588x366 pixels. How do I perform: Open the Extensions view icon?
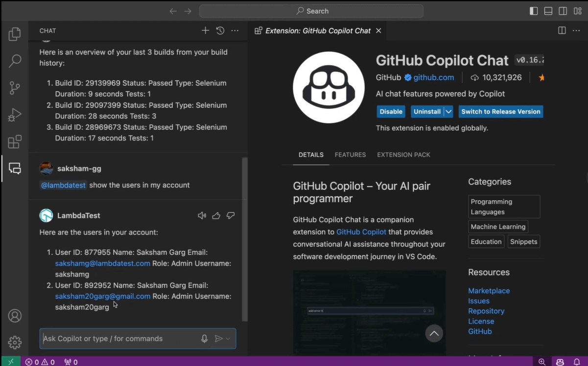15,142
